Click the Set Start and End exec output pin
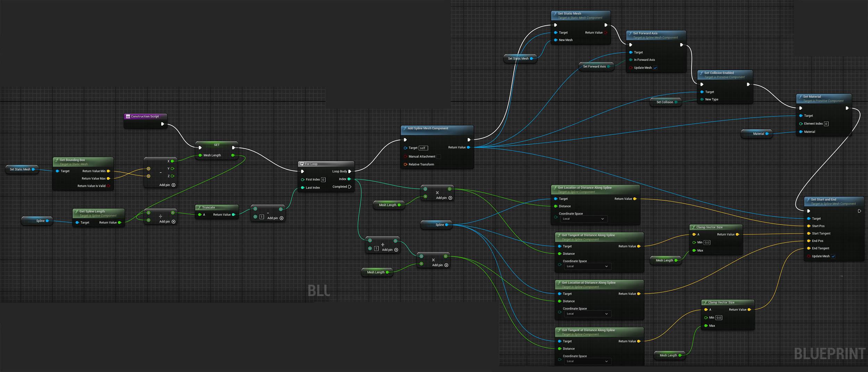 [859, 211]
